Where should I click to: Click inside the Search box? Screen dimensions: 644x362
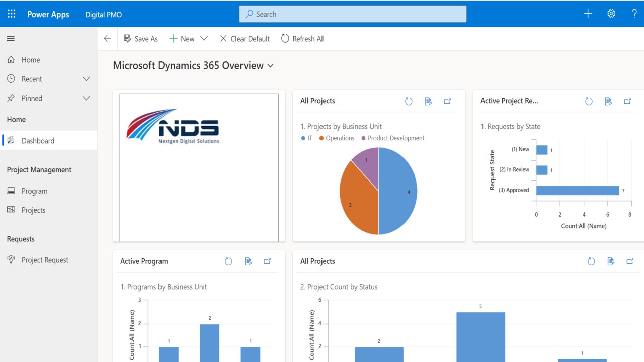pos(353,14)
